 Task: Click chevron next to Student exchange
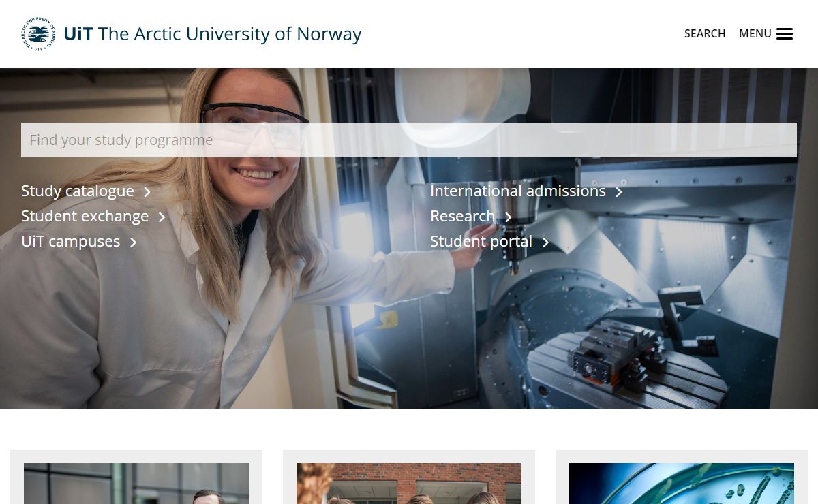click(x=162, y=217)
